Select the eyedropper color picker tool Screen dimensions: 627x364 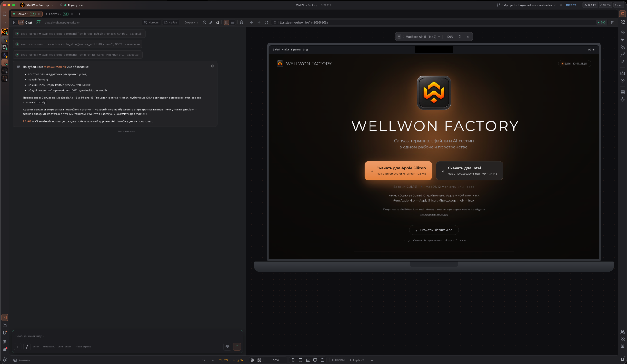622,54
